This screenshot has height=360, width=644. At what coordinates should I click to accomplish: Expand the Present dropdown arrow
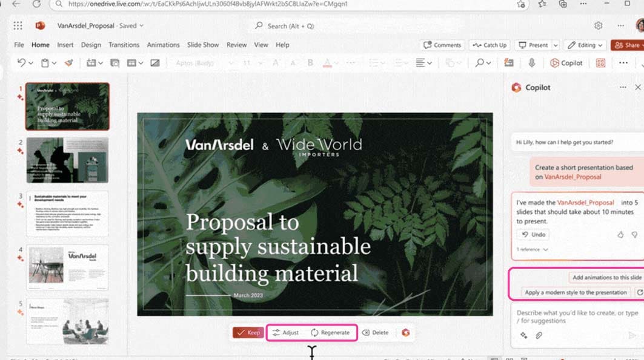point(556,45)
